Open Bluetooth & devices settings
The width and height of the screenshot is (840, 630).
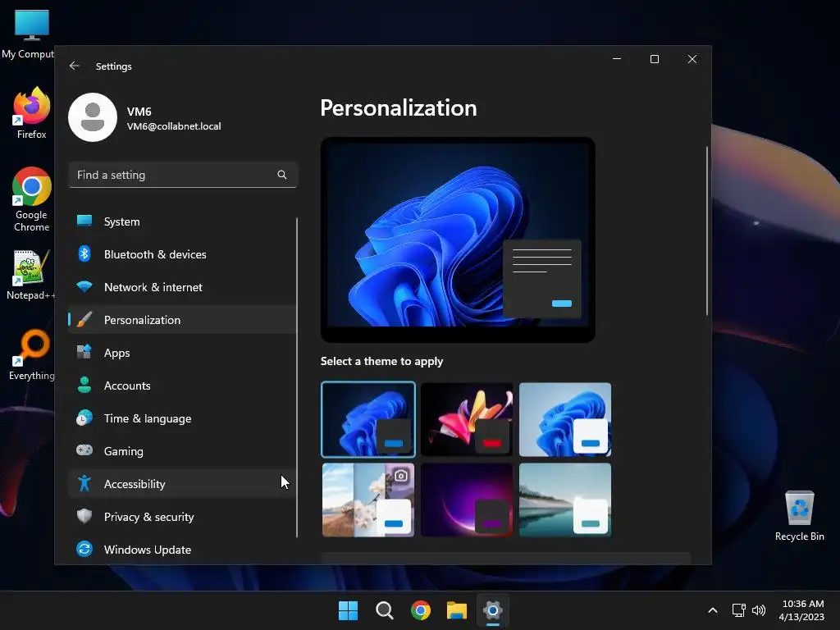pos(182,254)
